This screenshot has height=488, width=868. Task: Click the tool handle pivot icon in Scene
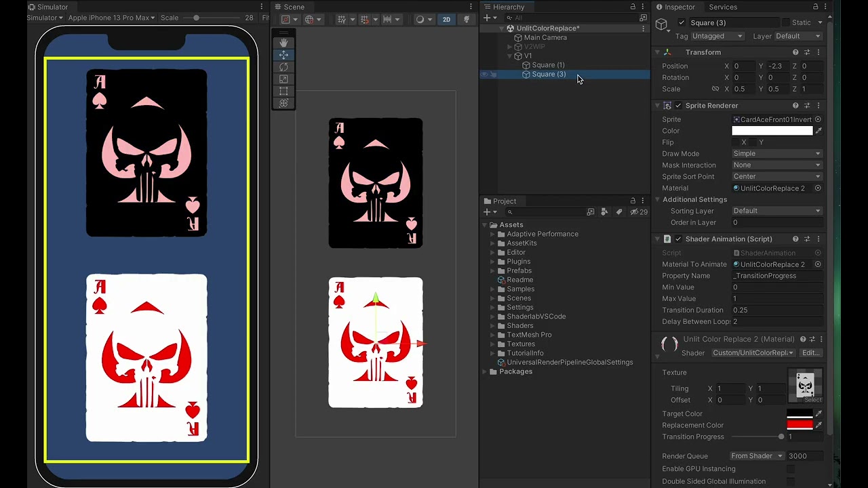pyautogui.click(x=286, y=19)
